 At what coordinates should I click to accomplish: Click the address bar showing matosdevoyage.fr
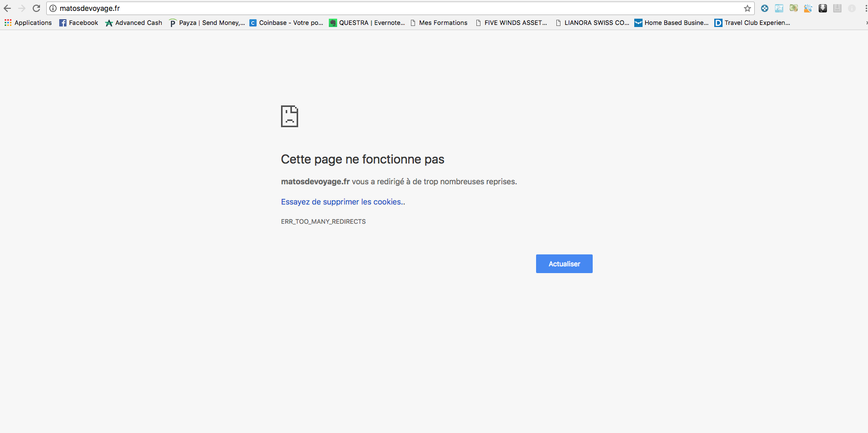(400, 8)
